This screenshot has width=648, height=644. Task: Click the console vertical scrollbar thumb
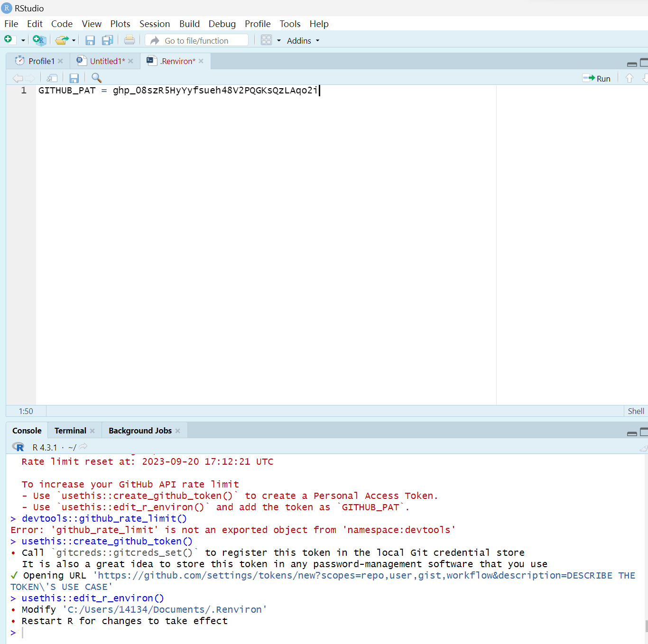tap(646, 626)
